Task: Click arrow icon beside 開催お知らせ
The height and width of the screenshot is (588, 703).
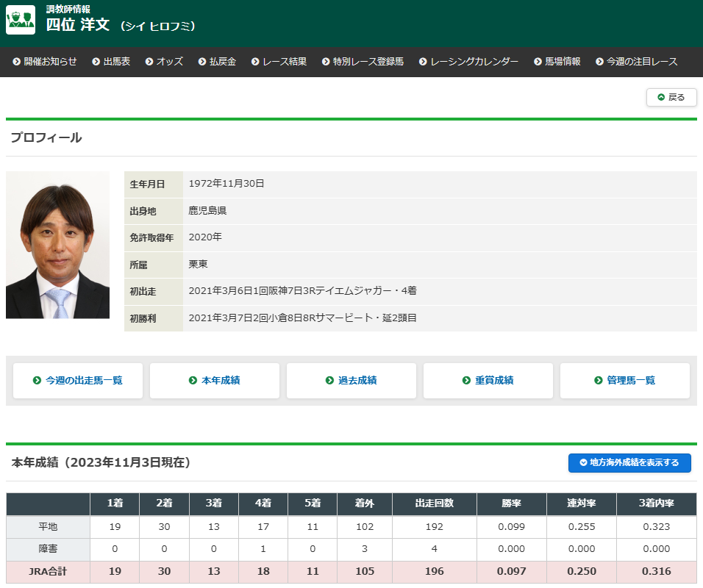Action: pyautogui.click(x=17, y=62)
